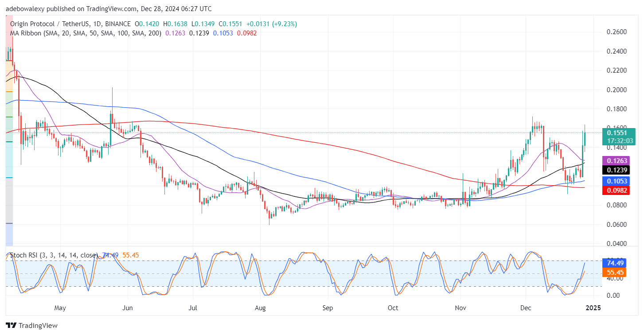Click the 0.2000 price axis tick
The image size is (644, 335).
click(x=617, y=90)
